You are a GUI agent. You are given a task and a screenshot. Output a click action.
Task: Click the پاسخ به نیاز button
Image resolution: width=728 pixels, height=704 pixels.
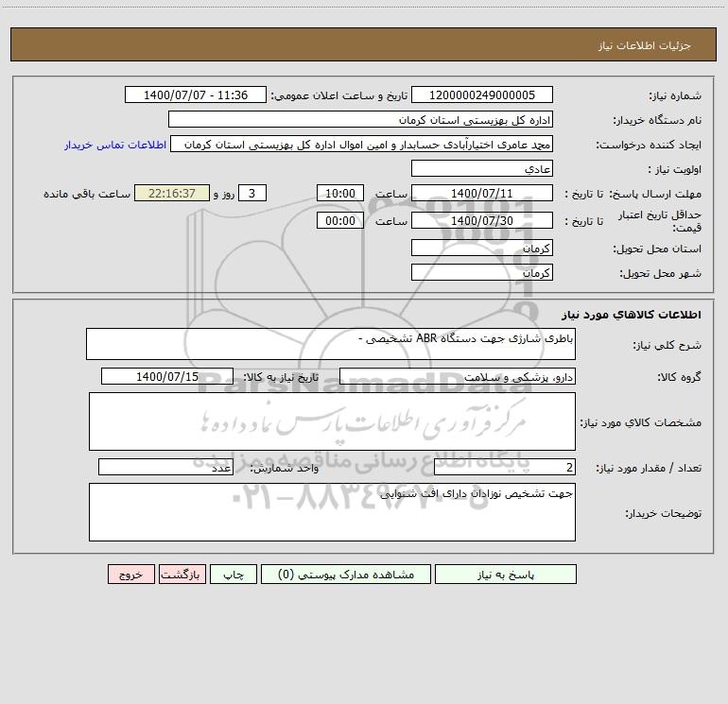[506, 574]
